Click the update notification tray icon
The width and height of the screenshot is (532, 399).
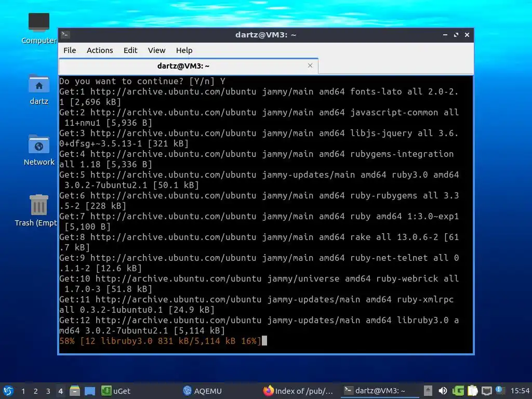(500, 390)
